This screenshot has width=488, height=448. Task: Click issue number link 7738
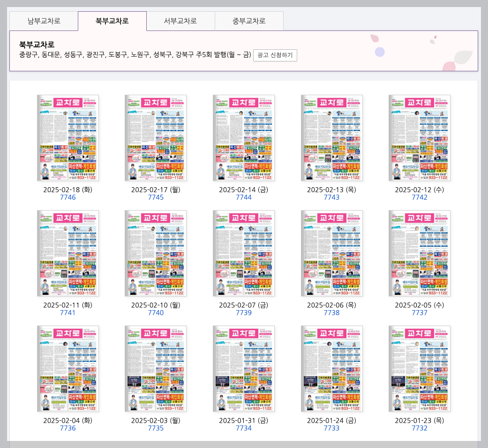click(x=332, y=312)
